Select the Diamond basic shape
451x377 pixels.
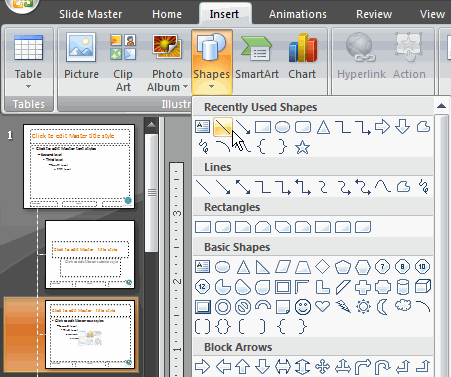click(323, 267)
